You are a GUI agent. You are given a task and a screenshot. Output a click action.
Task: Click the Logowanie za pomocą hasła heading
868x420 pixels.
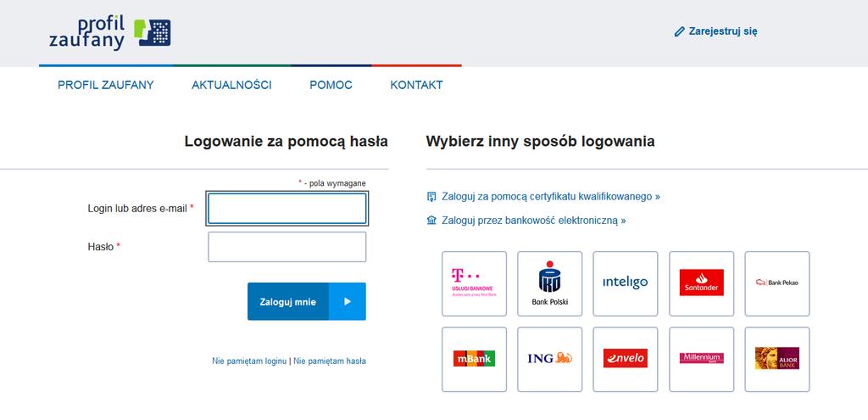[287, 142]
